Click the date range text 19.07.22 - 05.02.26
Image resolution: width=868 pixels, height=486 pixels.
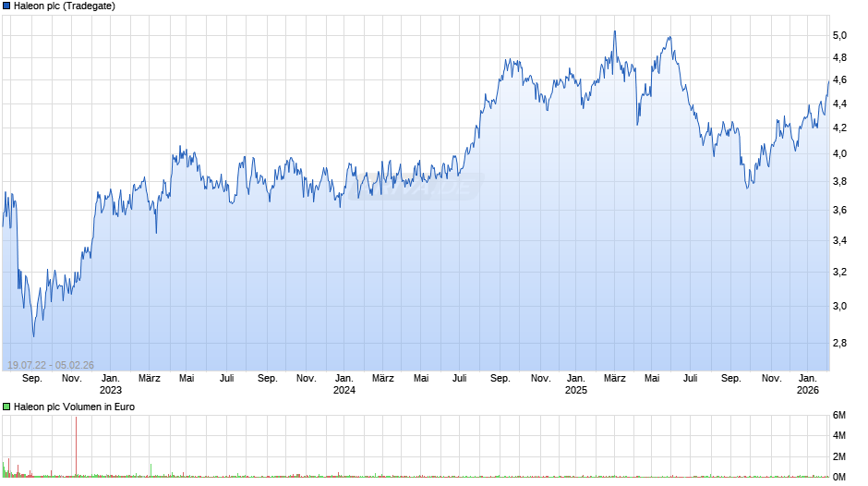click(51, 365)
